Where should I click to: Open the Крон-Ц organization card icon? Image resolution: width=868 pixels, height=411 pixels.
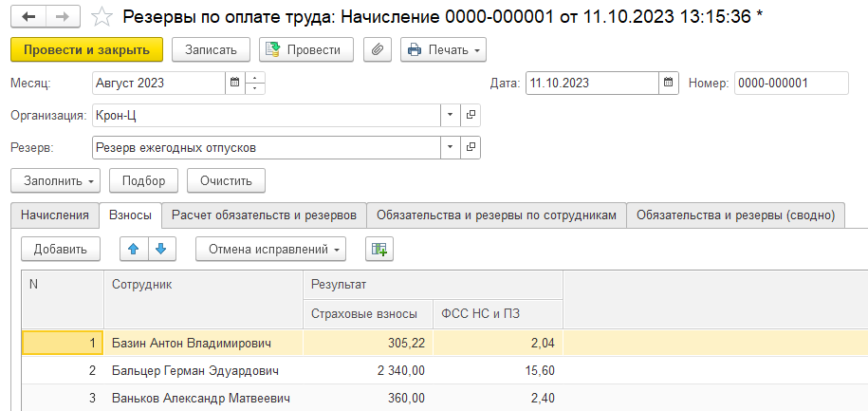tap(470, 115)
